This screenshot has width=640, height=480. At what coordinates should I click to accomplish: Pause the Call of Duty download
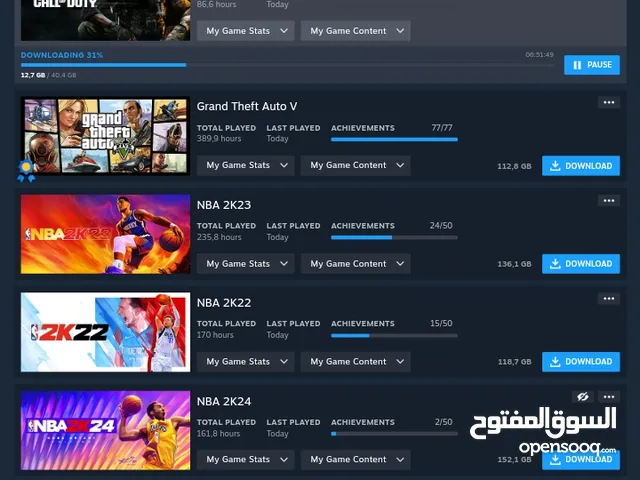592,65
